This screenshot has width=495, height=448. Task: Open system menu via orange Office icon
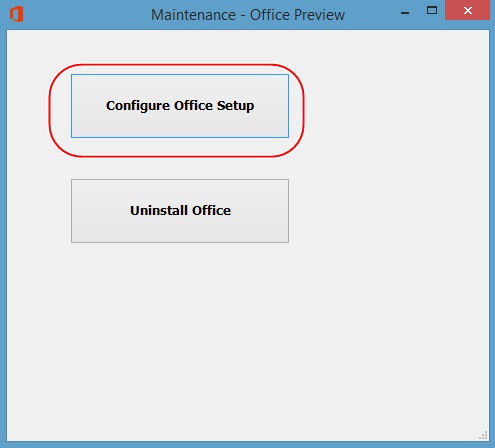(x=16, y=14)
